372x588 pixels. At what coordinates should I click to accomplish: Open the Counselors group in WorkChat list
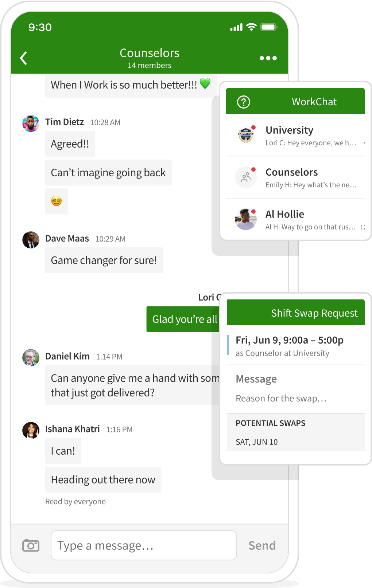(x=295, y=177)
